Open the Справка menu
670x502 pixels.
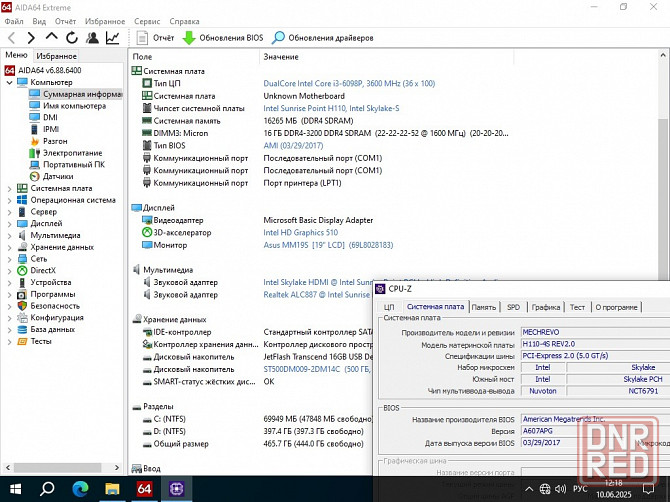[x=184, y=21]
